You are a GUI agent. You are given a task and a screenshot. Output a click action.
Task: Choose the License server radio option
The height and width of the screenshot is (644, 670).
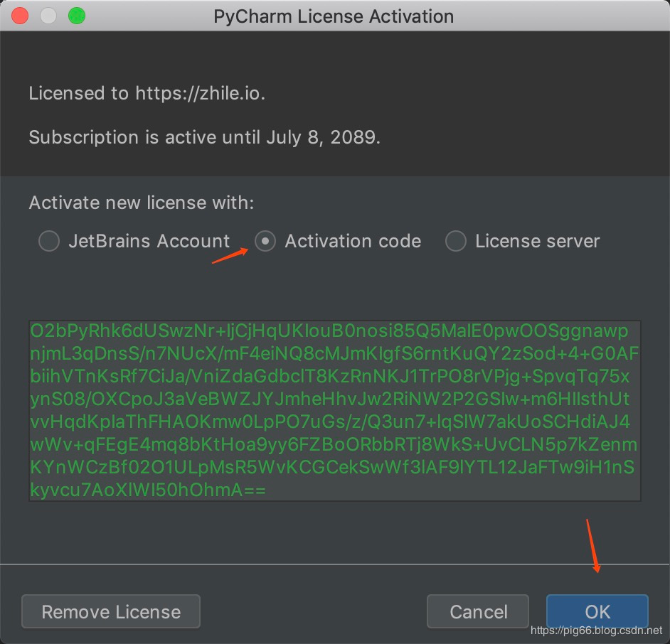click(455, 242)
